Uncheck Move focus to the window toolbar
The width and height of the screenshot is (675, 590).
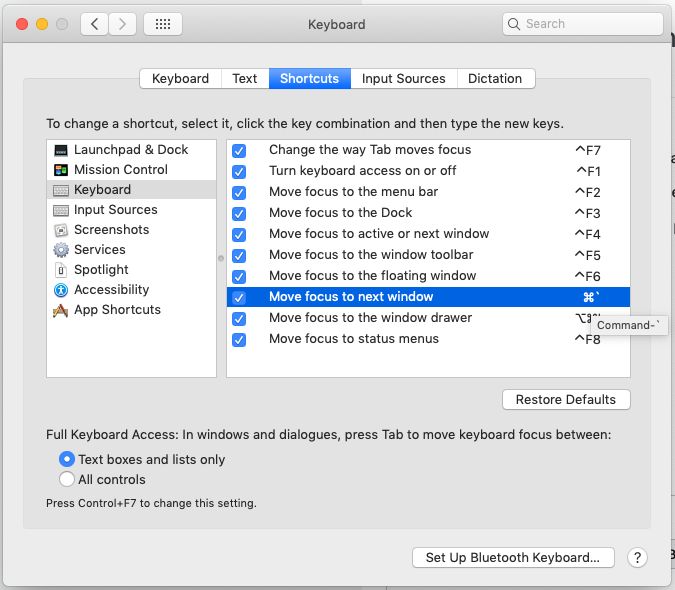click(239, 256)
